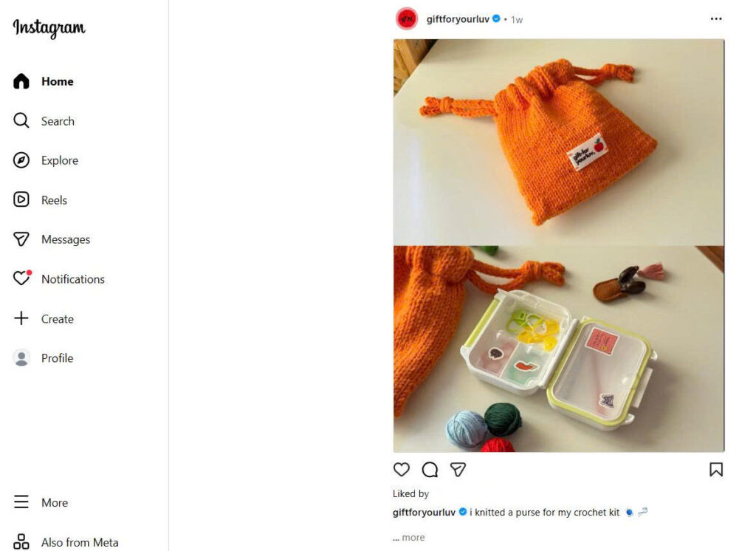The image size is (756, 551).
Task: Save the post with bookmark icon
Action: click(715, 470)
